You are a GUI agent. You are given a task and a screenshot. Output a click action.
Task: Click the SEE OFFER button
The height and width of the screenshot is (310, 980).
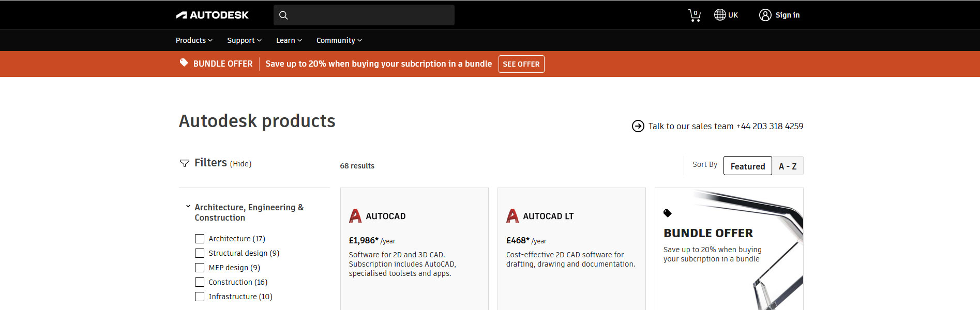[x=521, y=64]
